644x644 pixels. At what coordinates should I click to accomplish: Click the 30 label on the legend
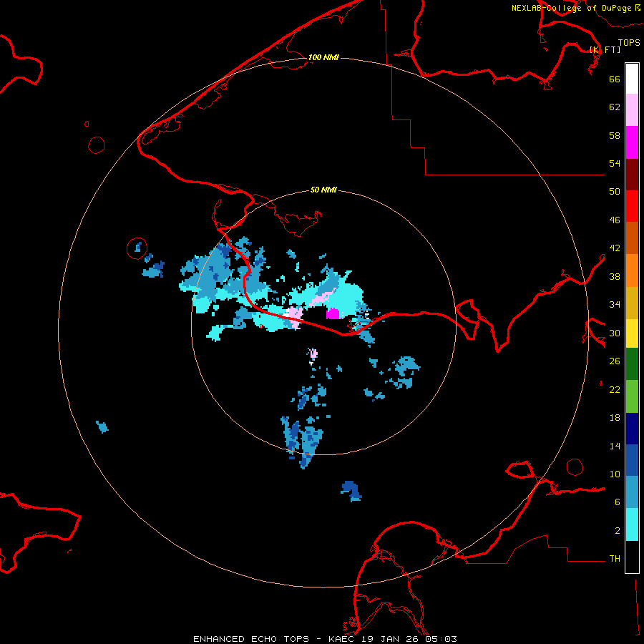coord(615,333)
